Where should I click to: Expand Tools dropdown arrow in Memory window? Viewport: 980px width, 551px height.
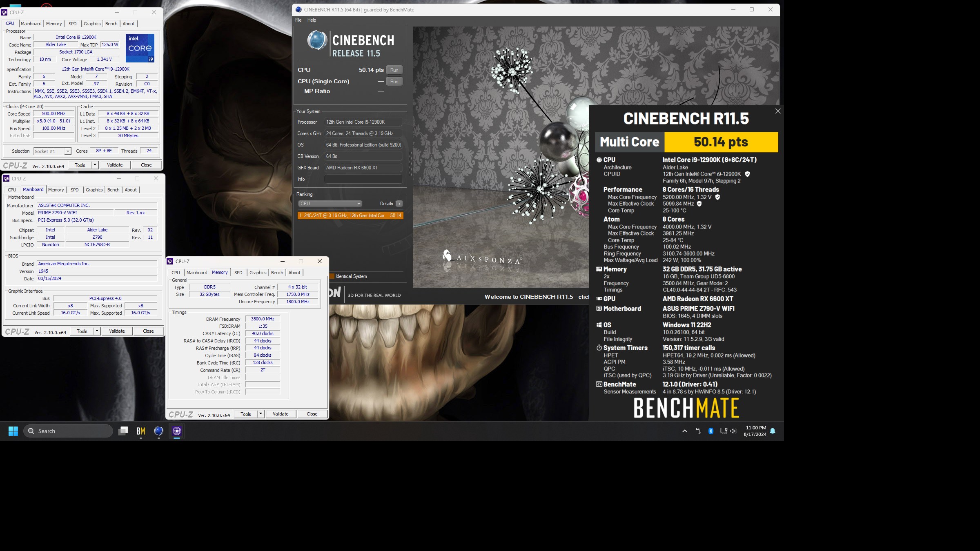click(x=261, y=414)
